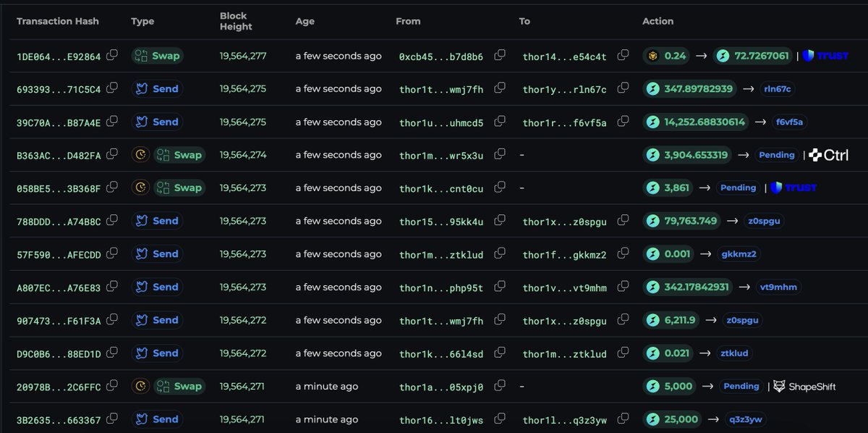Click the ztklud recipient tag
This screenshot has height=433, width=868.
click(736, 353)
